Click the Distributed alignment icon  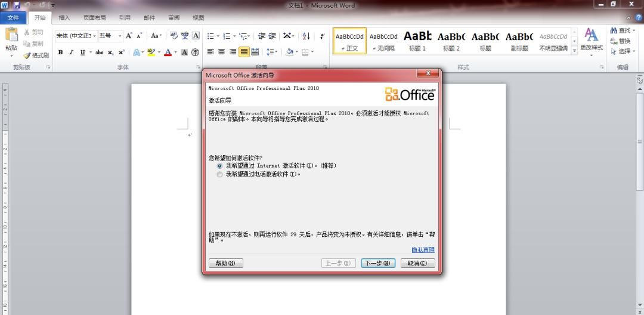tap(255, 52)
